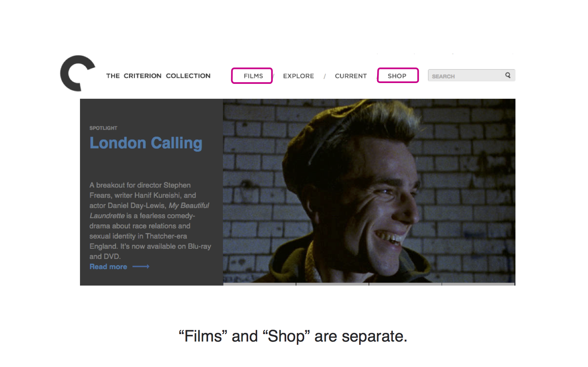Click the Stephen Frears description paragraph
Image resolution: width=588 pixels, height=367 pixels.
[150, 221]
